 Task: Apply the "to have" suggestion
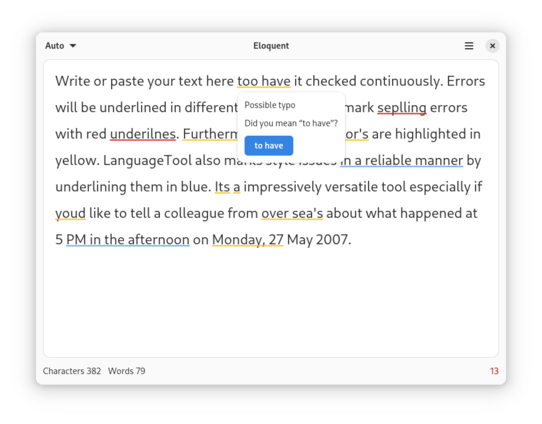pos(269,145)
